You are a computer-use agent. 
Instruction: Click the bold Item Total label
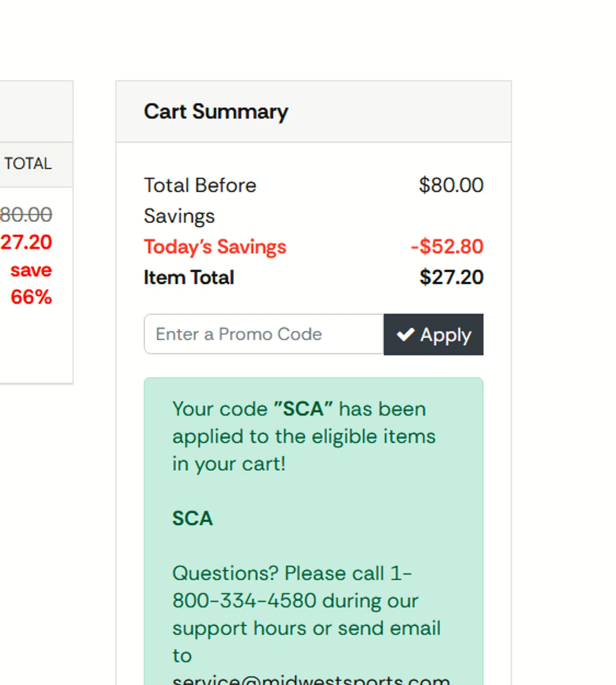(189, 277)
